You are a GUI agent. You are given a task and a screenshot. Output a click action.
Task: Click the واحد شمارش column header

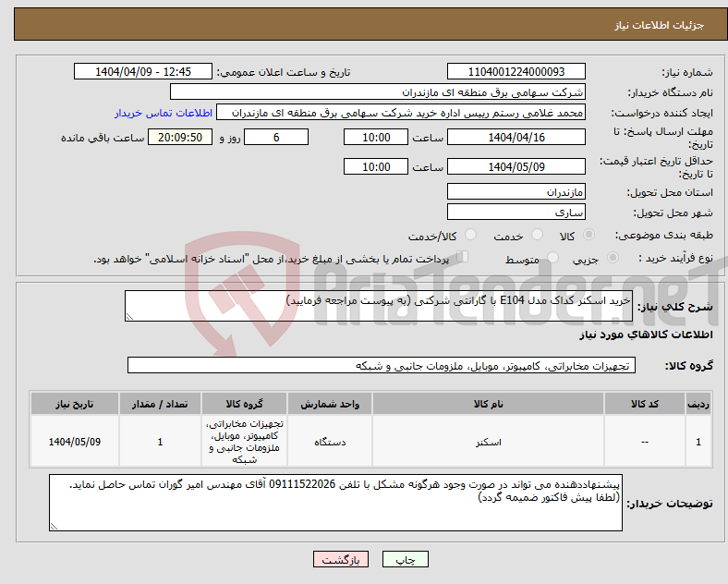point(330,404)
